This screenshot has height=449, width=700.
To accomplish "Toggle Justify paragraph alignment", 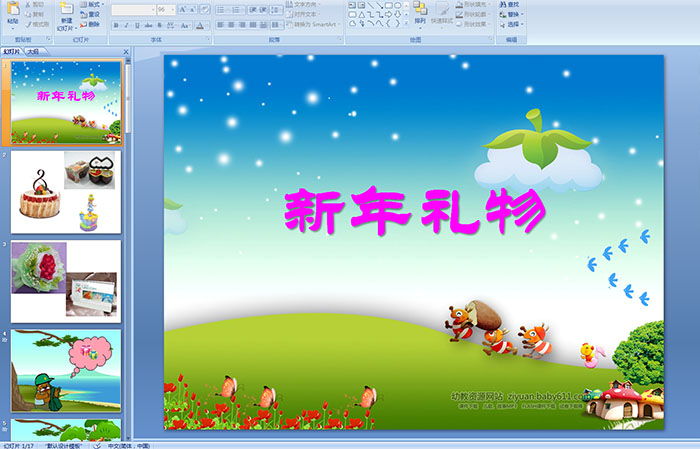I will point(253,25).
